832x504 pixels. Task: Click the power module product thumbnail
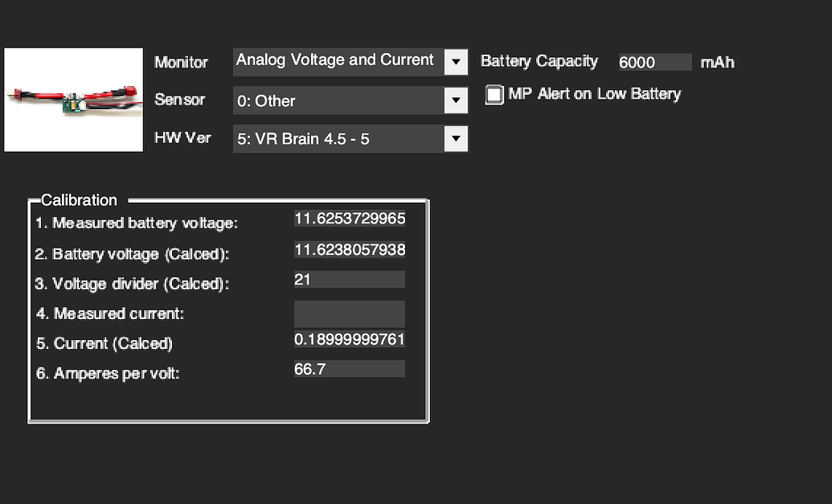(x=73, y=99)
